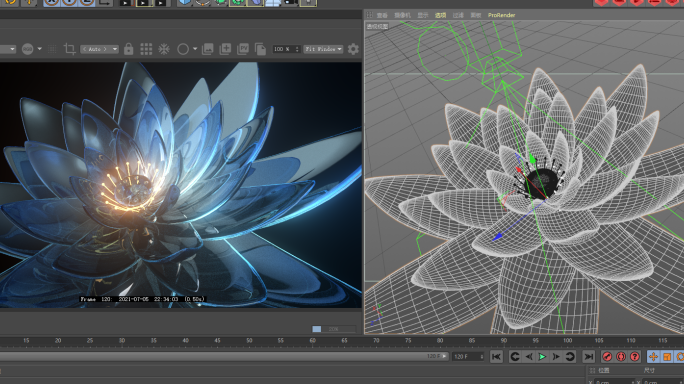Click the viewport panel grip icon
The height and width of the screenshot is (384, 684).
pos(369,15)
